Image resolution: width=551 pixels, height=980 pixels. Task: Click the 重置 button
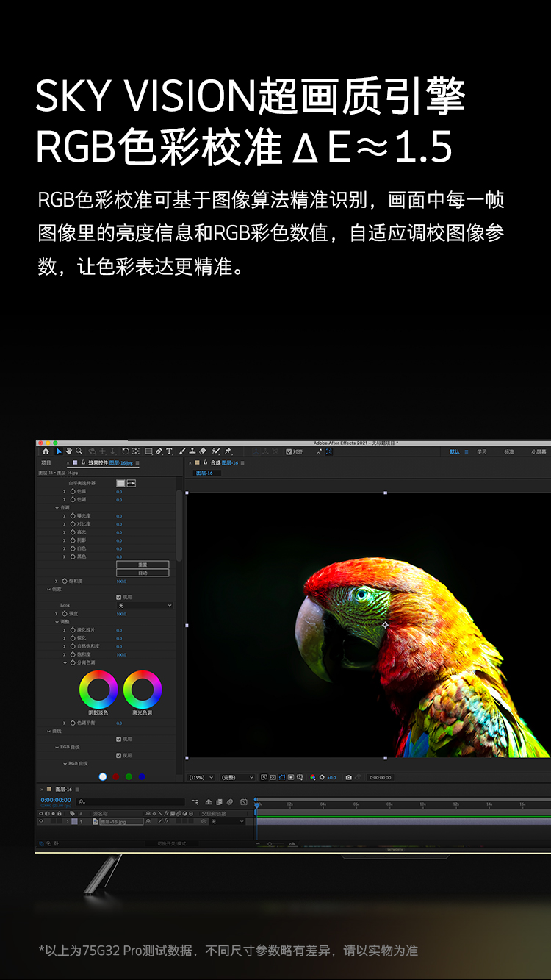143,565
